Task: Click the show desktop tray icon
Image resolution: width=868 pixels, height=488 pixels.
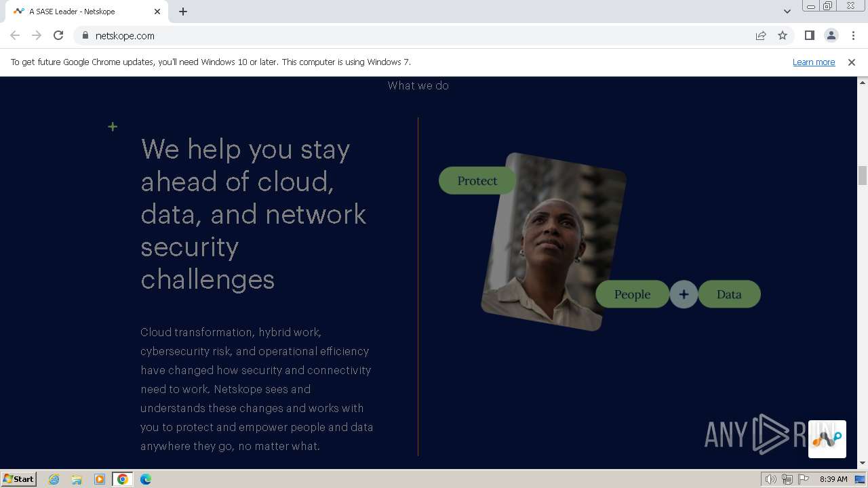Action: [861, 479]
